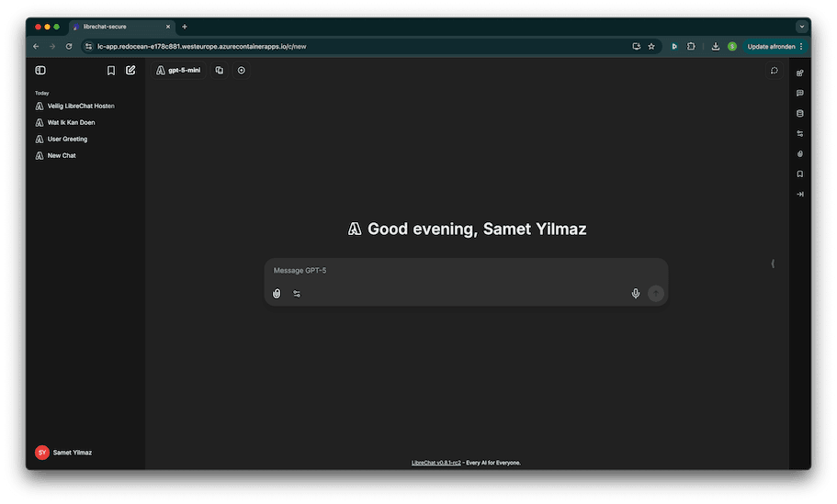Screen dimensions: 837x504
Task: Click the add multi-conversation circle-plus icon
Action: click(x=242, y=71)
